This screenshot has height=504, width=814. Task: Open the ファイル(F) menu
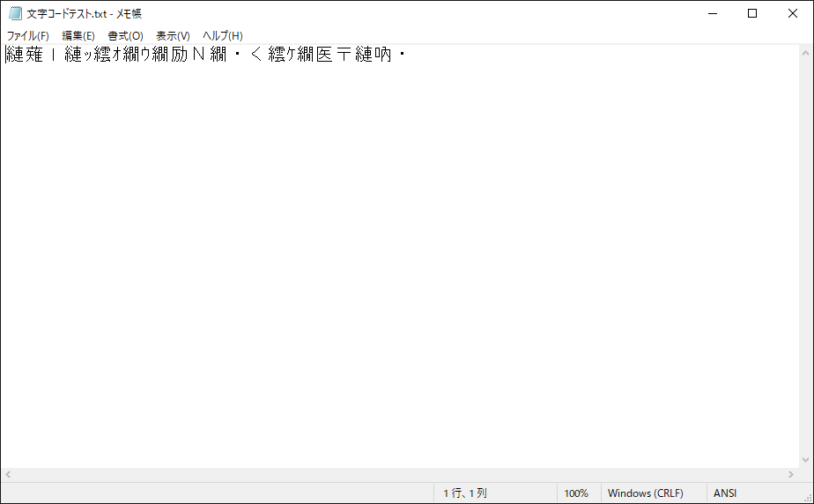[27, 36]
